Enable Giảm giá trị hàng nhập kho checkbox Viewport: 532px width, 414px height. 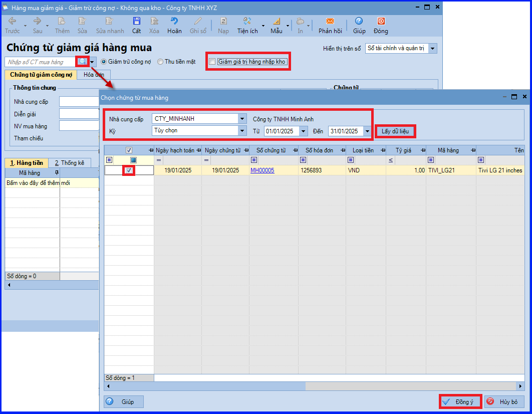pyautogui.click(x=212, y=62)
